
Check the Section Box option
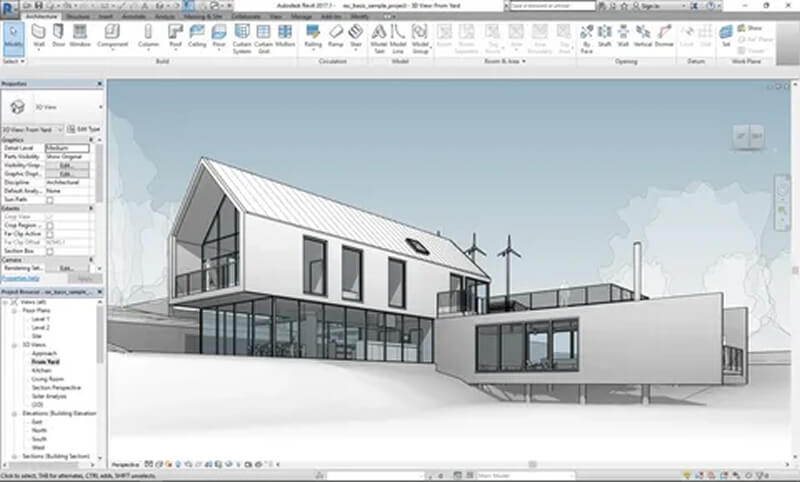pyautogui.click(x=50, y=250)
